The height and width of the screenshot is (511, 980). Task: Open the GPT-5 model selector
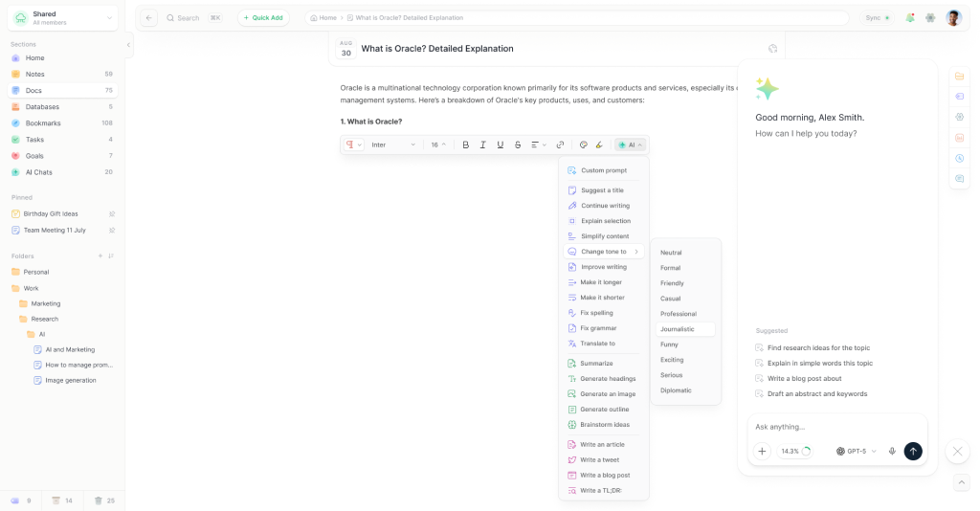point(856,451)
